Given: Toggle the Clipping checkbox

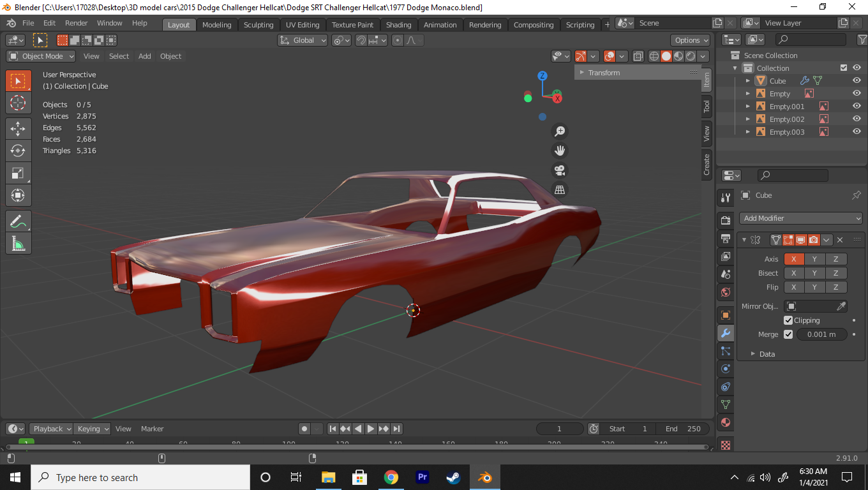Looking at the screenshot, I should (788, 320).
